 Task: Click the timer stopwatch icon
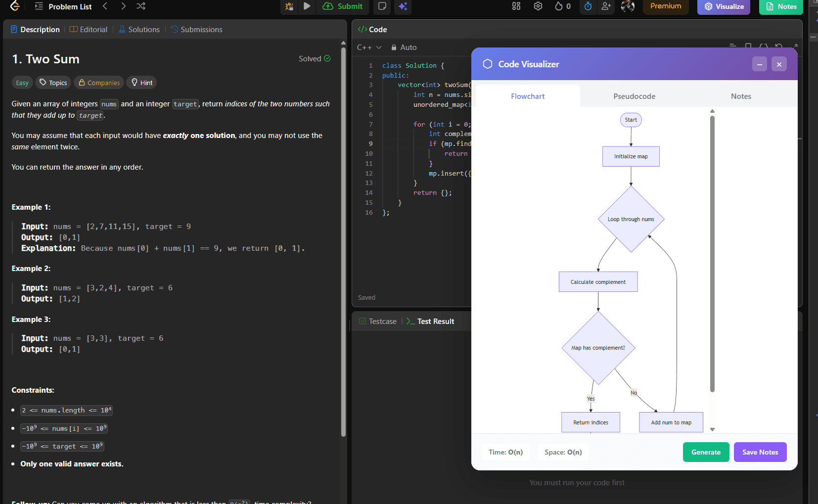tap(588, 6)
